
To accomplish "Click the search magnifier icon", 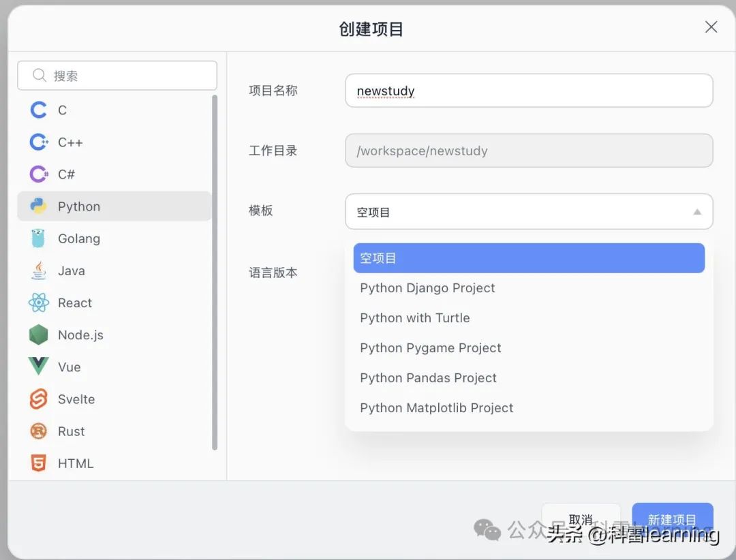I will click(40, 75).
